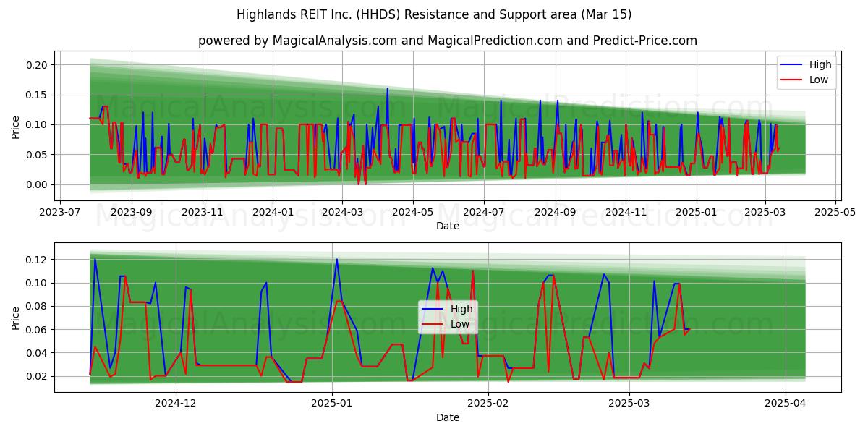This screenshot has height=434, width=868.
Task: Click the '2023-11' tick label
Action: [203, 213]
